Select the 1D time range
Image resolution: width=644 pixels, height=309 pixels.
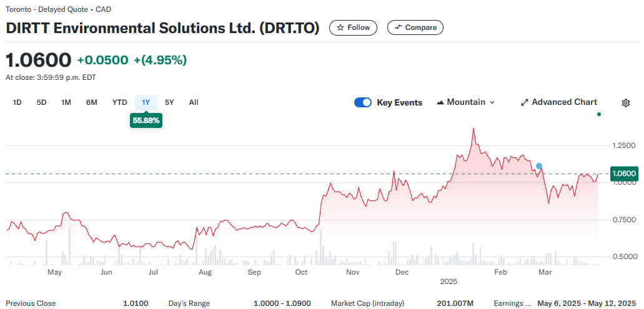click(17, 102)
